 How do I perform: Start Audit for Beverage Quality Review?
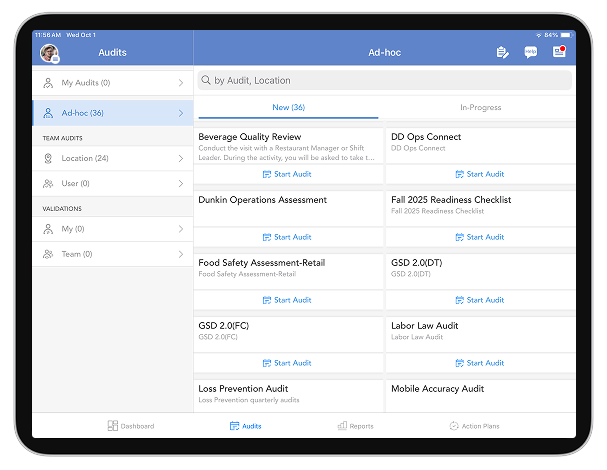287,174
